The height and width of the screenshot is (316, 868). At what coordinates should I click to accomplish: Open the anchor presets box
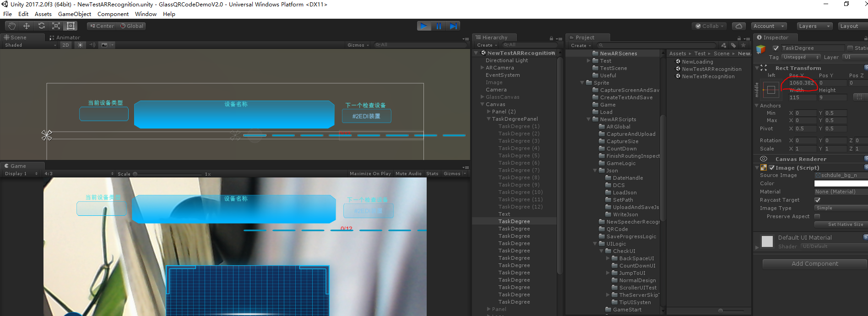point(771,90)
